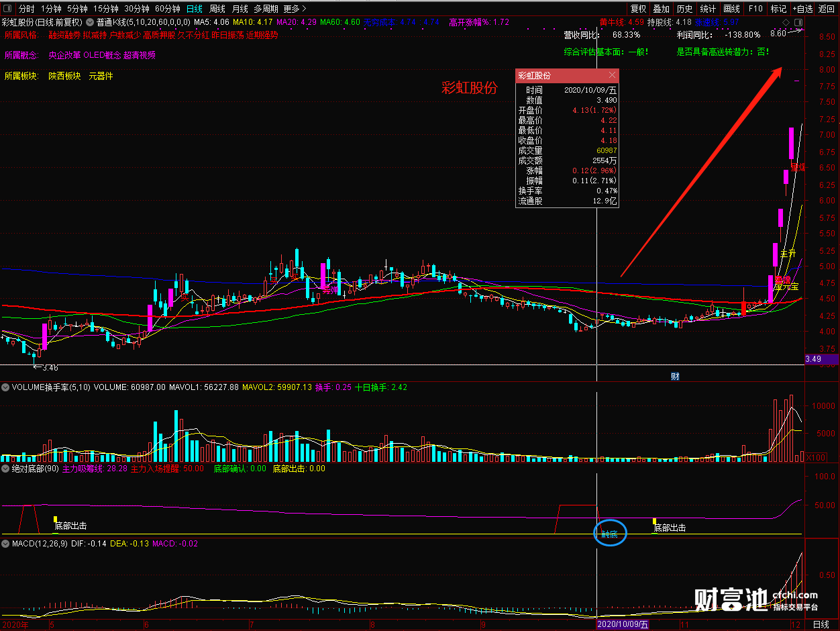Select the 画线 drawing tool button
Viewport: 840px width, 631px height.
coord(731,9)
